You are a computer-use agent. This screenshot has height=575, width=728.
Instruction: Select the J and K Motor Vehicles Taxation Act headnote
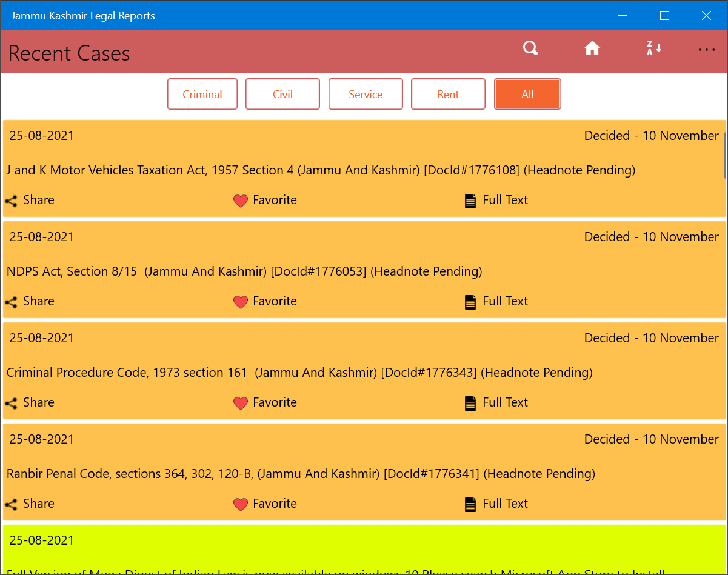[321, 170]
